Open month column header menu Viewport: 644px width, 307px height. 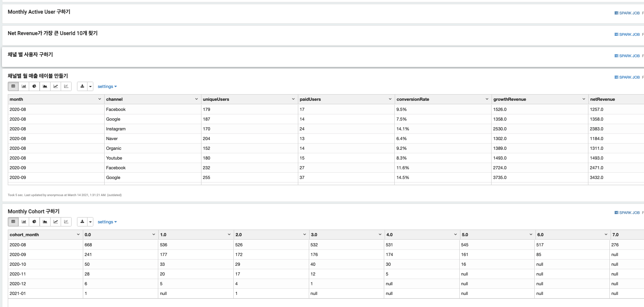100,99
